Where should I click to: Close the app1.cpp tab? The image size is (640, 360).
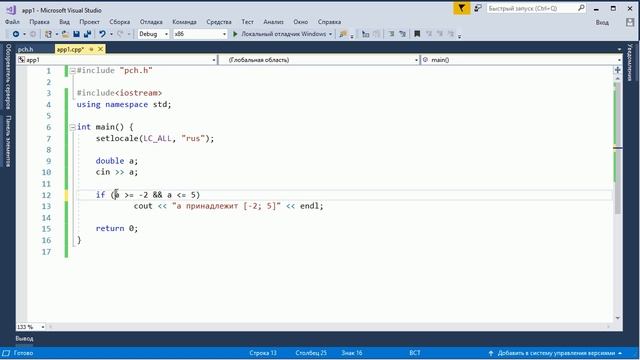point(100,49)
